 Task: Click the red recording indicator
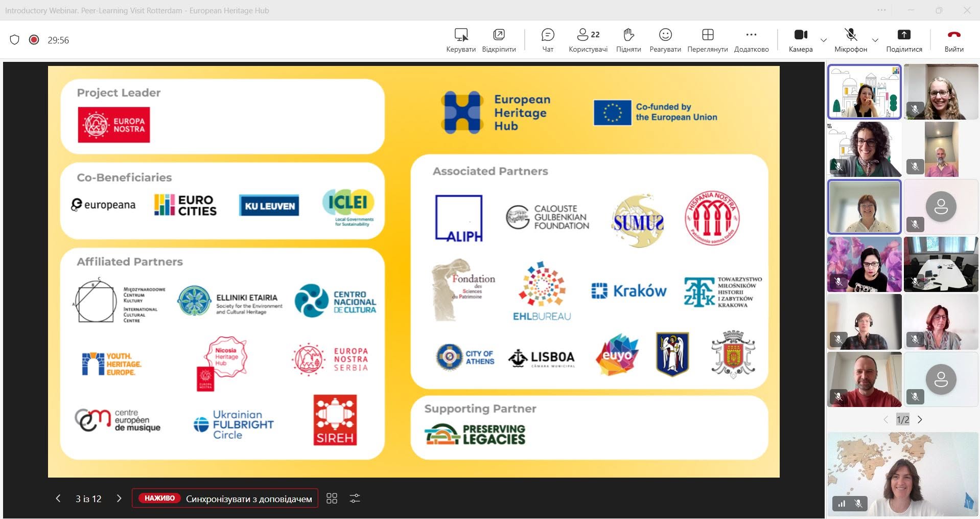tap(34, 40)
